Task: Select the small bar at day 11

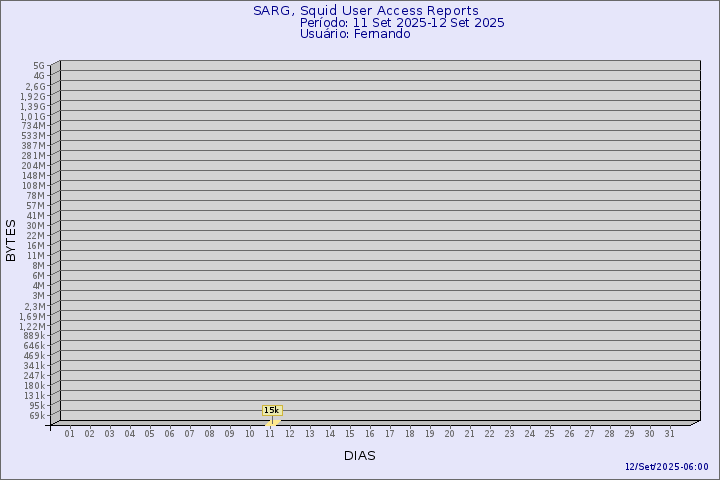Action: click(x=271, y=423)
